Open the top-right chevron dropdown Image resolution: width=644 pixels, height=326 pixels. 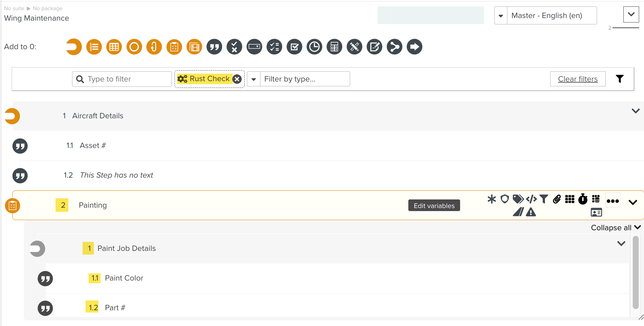point(631,14)
